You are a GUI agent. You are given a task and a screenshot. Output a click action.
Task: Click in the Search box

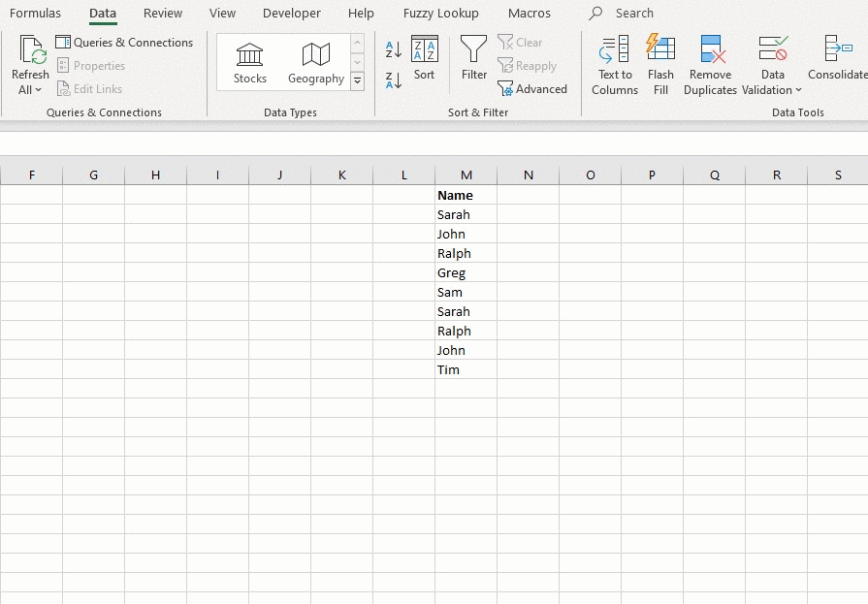[634, 14]
